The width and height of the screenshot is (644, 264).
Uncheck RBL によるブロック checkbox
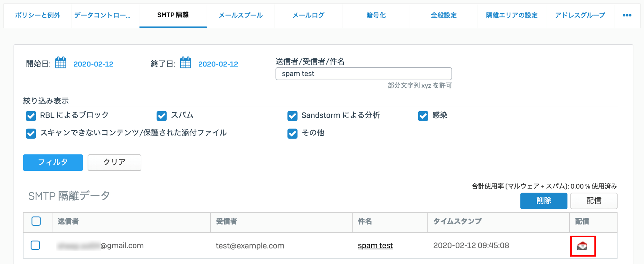pos(31,116)
